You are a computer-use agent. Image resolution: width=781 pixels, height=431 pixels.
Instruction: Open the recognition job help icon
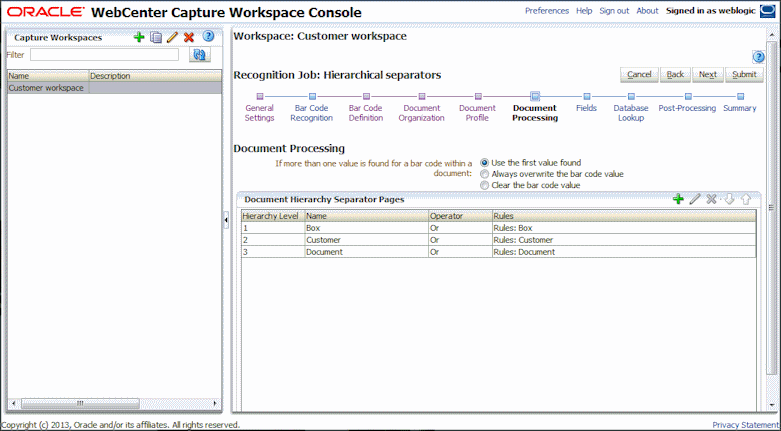click(758, 57)
